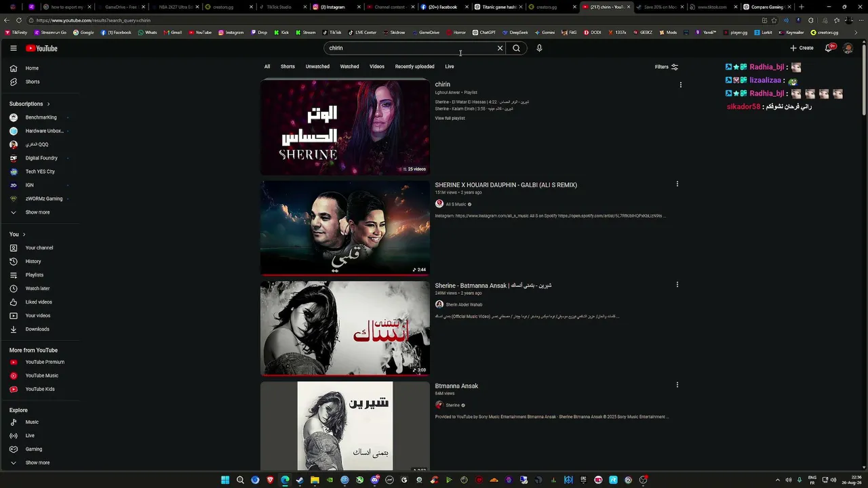Click the magnifier search button
The height and width of the screenshot is (488, 868).
(x=517, y=48)
